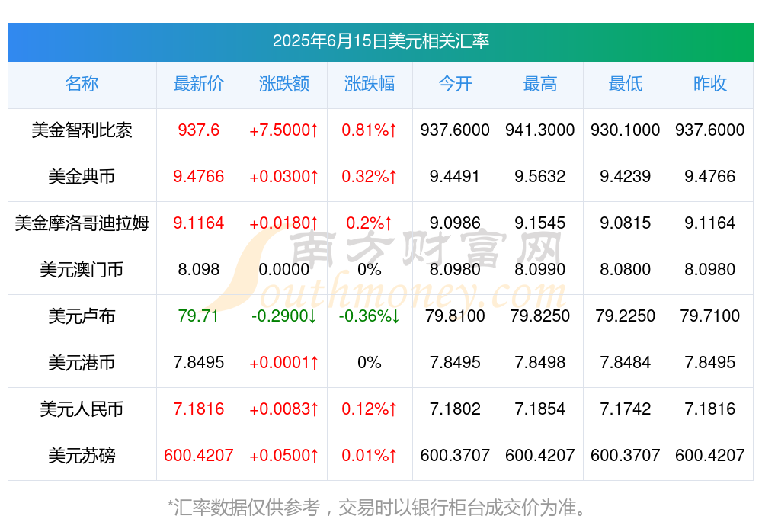Viewport: 762px width, 532px height.
Task: Click change amount +0.0180↑
Action: coord(283,223)
